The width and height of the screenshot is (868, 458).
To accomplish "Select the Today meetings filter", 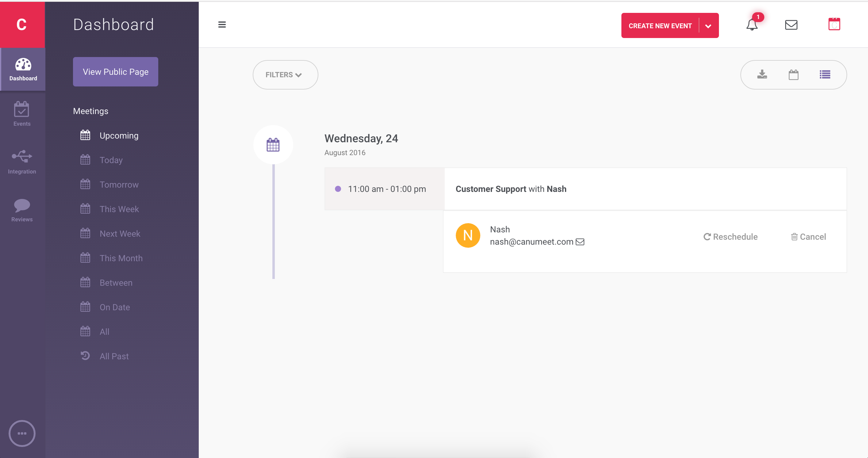I will pos(111,160).
